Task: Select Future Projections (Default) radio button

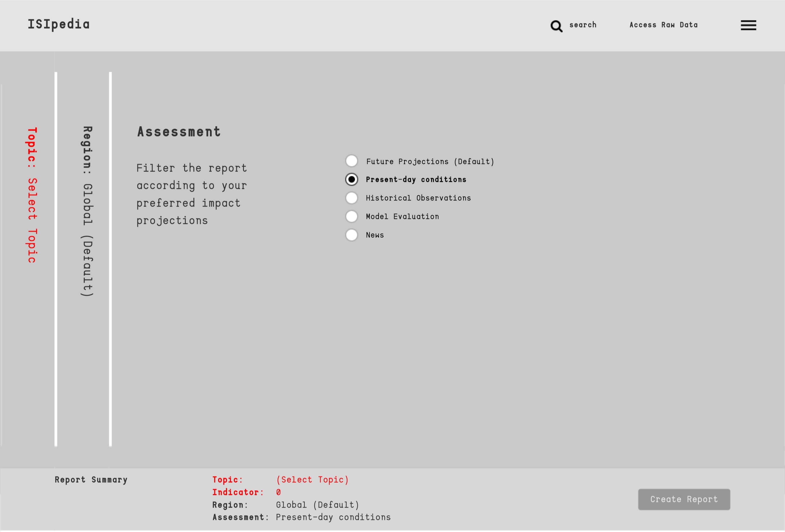Action: click(x=352, y=161)
